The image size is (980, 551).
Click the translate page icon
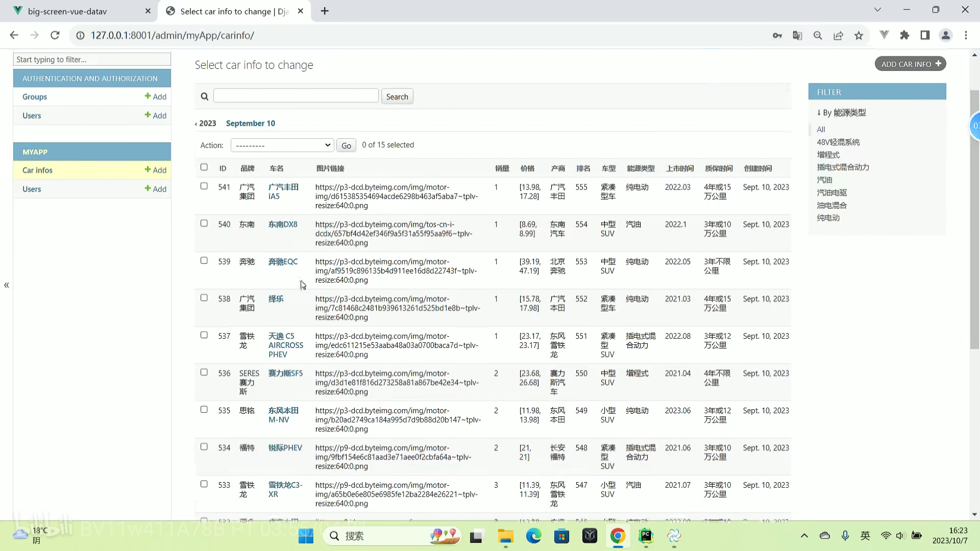coord(797,35)
